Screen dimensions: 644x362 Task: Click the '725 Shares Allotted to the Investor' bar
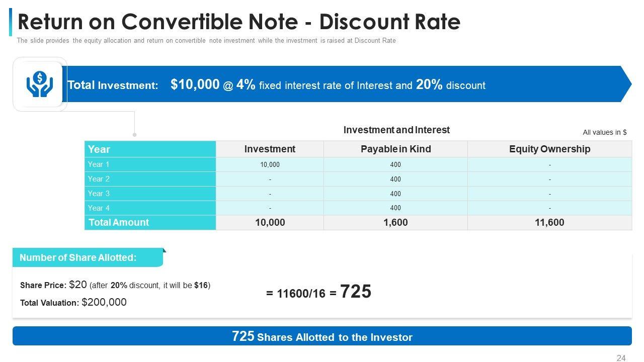(322, 336)
